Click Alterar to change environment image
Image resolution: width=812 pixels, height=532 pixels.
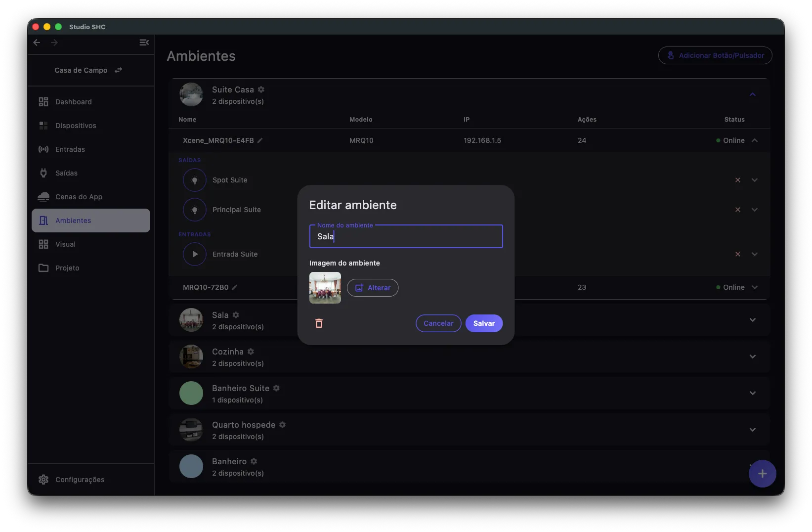373,288
